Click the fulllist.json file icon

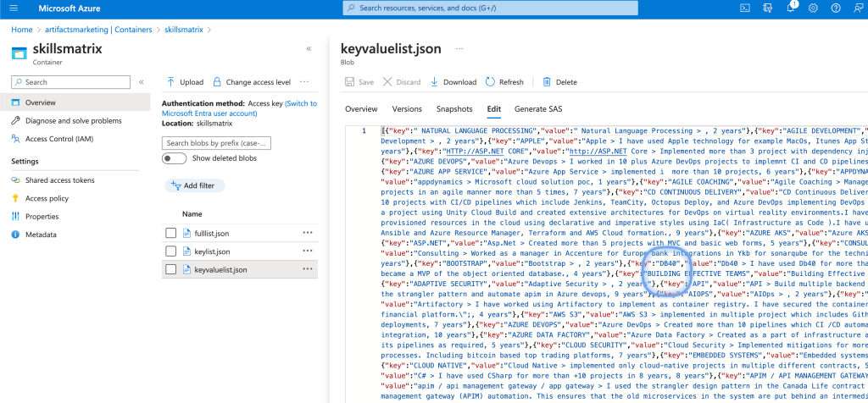tap(186, 234)
